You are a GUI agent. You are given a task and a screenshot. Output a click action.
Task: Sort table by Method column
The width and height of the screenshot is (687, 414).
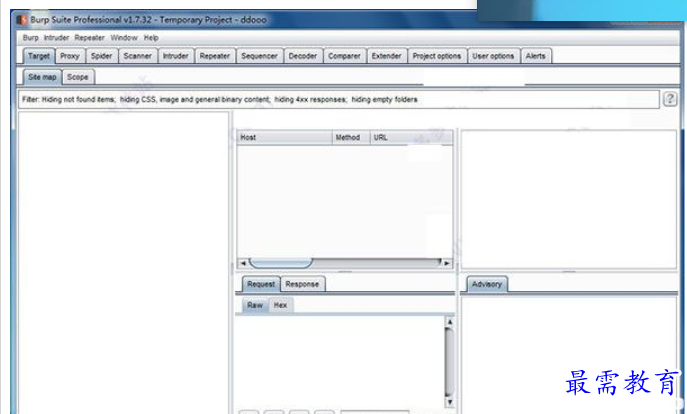351,138
